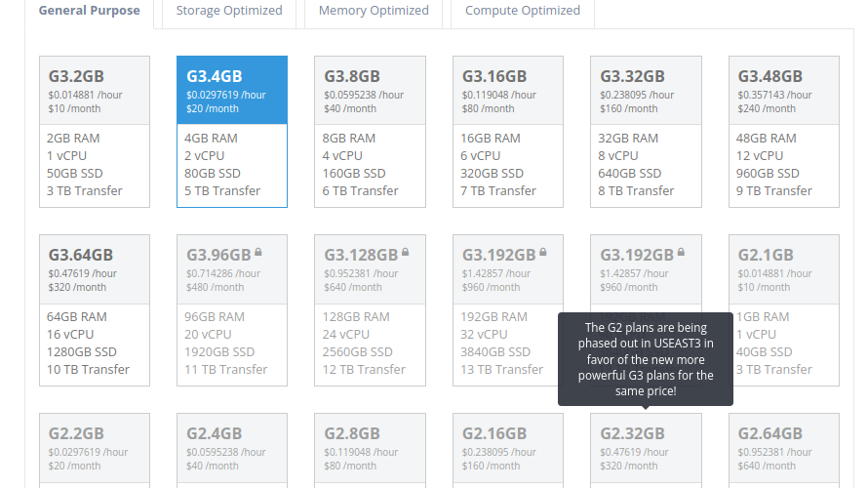Click the G2.2GB $20/month plan

pos(95,450)
